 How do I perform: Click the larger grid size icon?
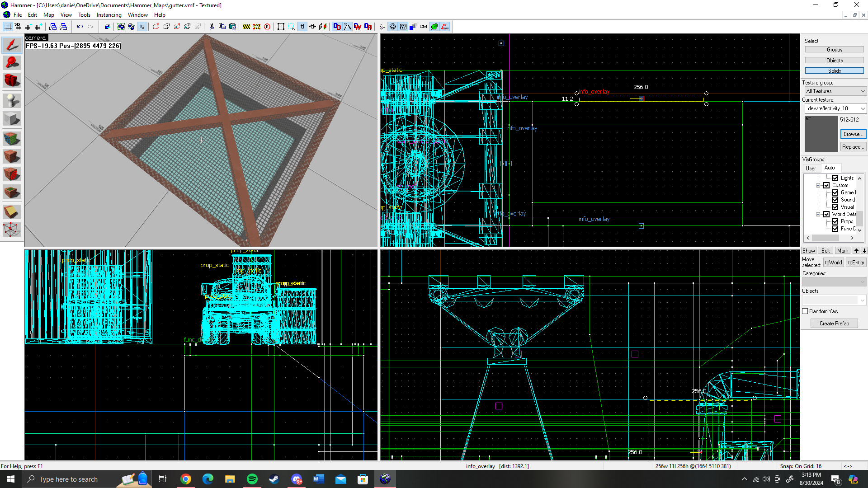coord(38,27)
